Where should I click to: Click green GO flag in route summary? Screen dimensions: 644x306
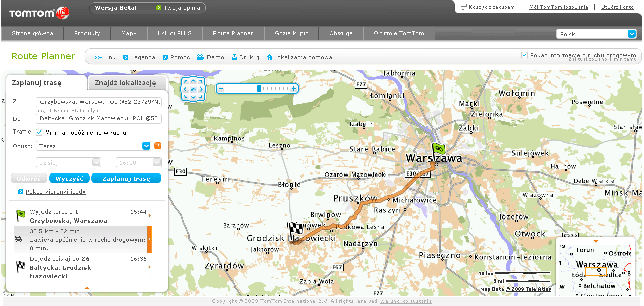21,215
